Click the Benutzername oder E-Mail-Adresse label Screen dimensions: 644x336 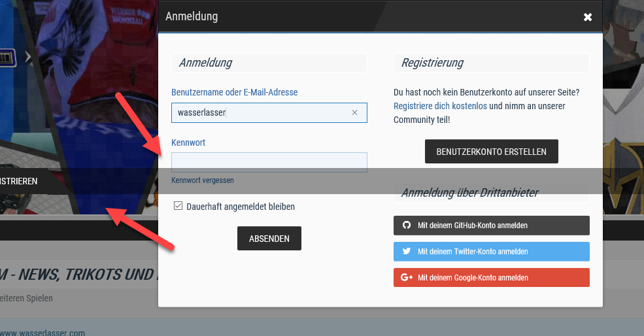pyautogui.click(x=234, y=93)
